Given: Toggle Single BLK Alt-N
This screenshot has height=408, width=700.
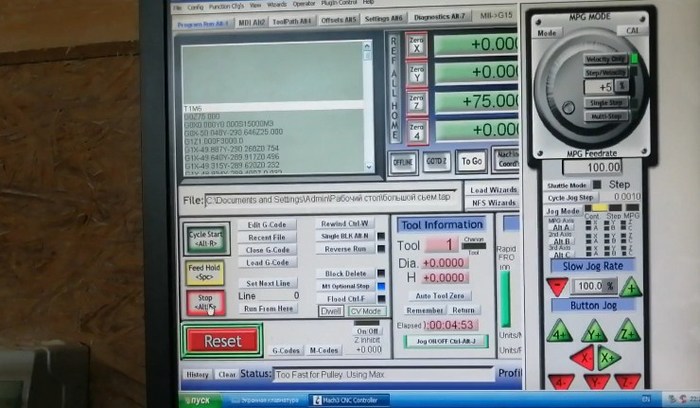Looking at the screenshot, I should (x=345, y=236).
